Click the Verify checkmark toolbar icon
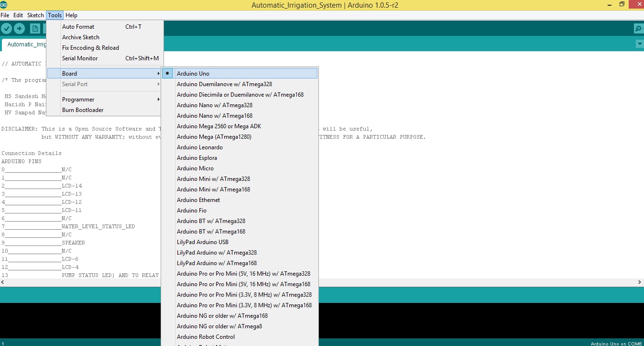 [7, 29]
